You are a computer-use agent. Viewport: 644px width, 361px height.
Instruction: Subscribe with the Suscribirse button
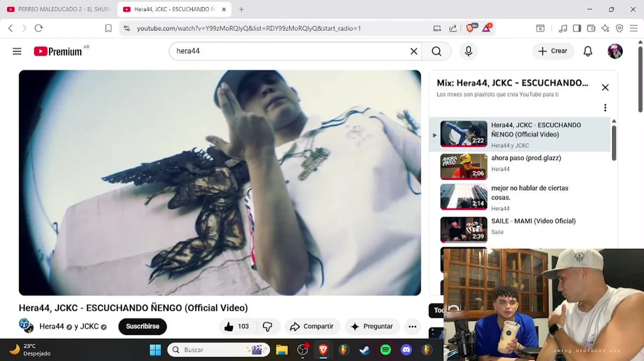click(142, 326)
